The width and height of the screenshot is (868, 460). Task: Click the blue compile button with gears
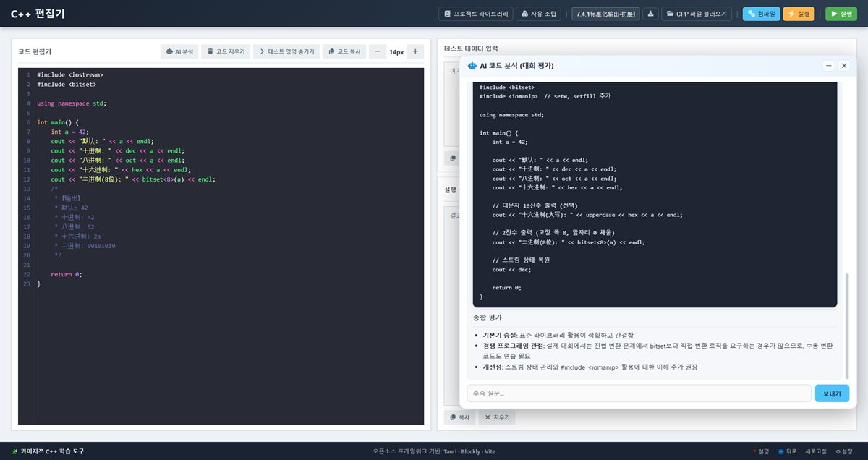(761, 14)
